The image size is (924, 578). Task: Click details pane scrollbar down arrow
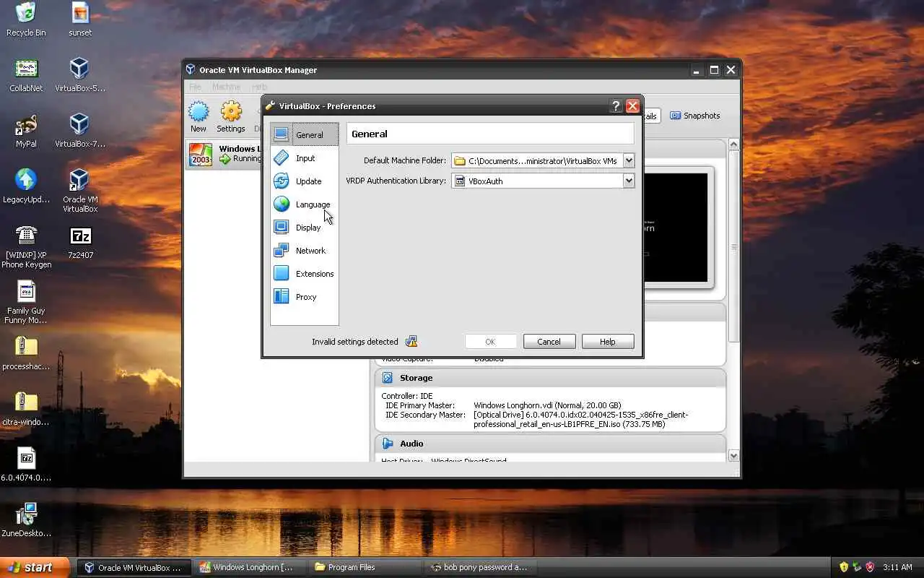point(733,456)
